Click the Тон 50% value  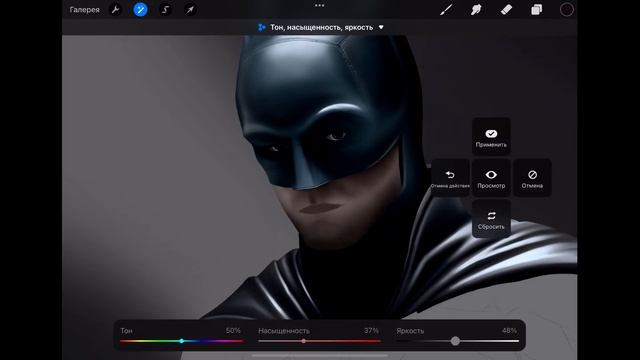point(233,331)
